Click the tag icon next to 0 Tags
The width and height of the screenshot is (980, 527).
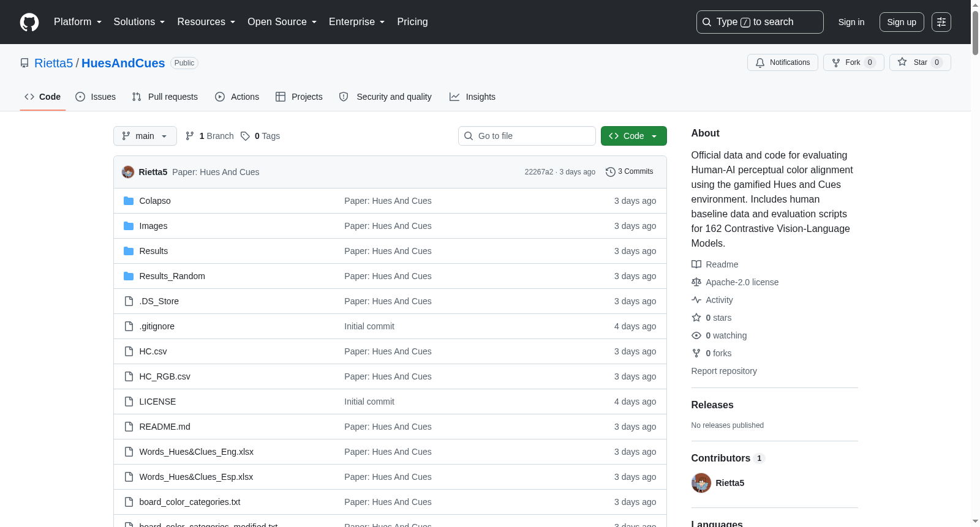tap(245, 136)
